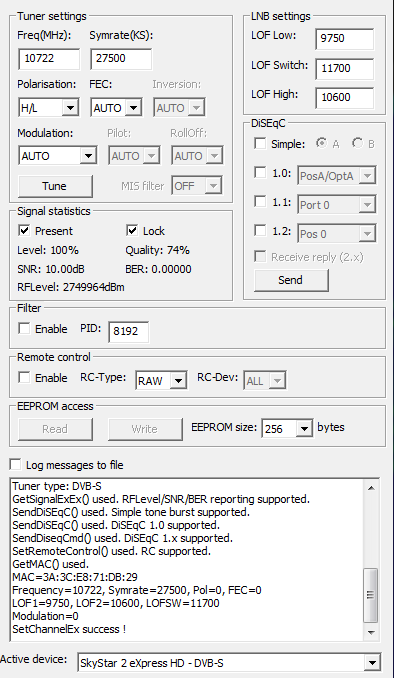
Task: Enable the DiSEqC 1.1 checkbox
Action: point(260,201)
